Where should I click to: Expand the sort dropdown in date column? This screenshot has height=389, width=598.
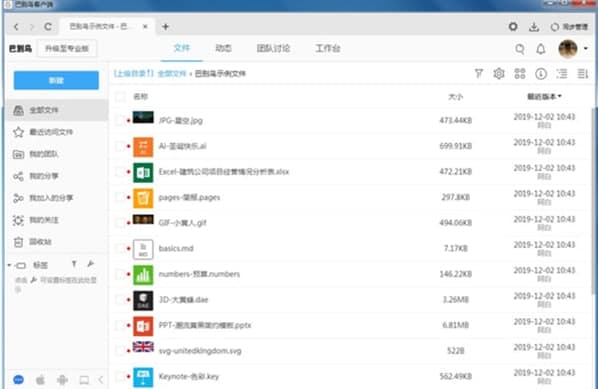[559, 96]
